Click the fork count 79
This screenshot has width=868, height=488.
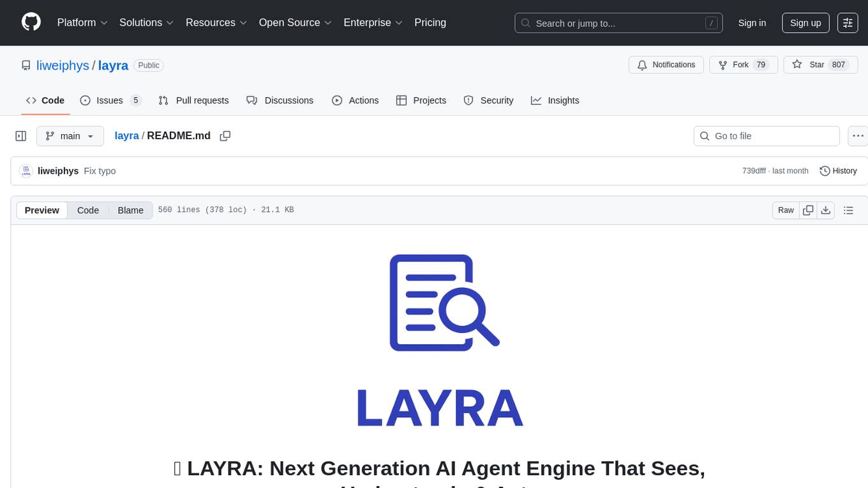(x=761, y=65)
